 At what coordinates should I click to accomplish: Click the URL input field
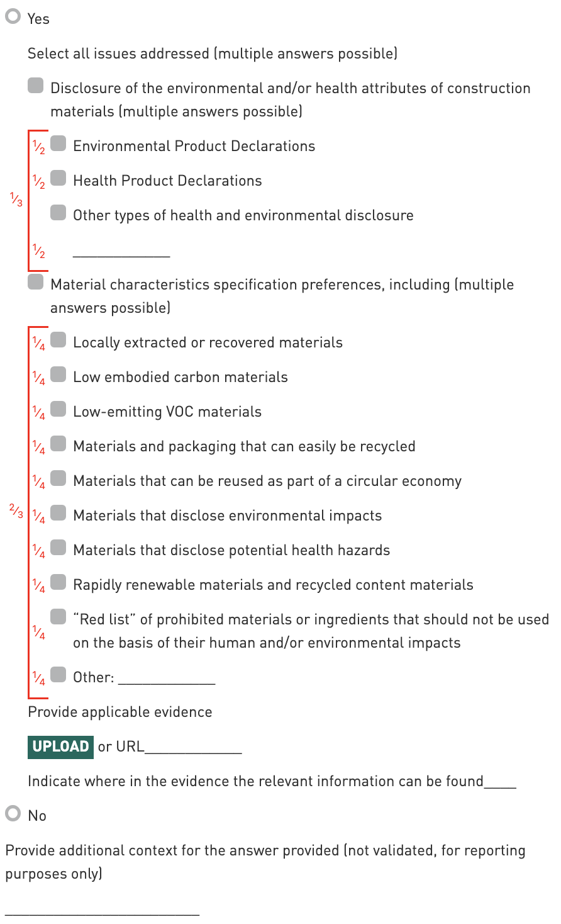tap(193, 748)
